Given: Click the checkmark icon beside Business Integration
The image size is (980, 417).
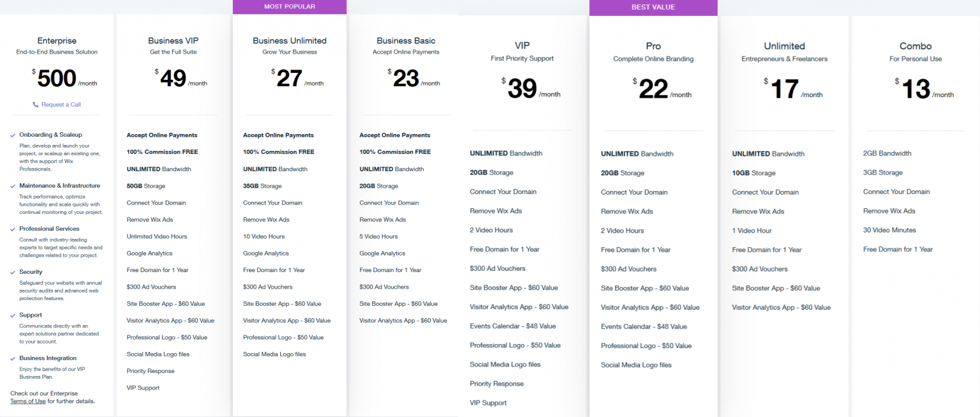Looking at the screenshot, I should pos(13,358).
